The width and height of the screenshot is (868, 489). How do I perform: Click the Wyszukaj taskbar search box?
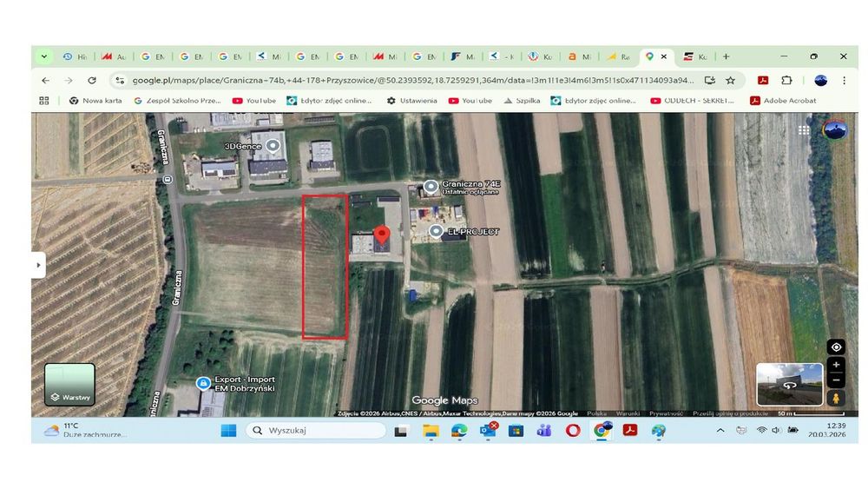coord(316,430)
